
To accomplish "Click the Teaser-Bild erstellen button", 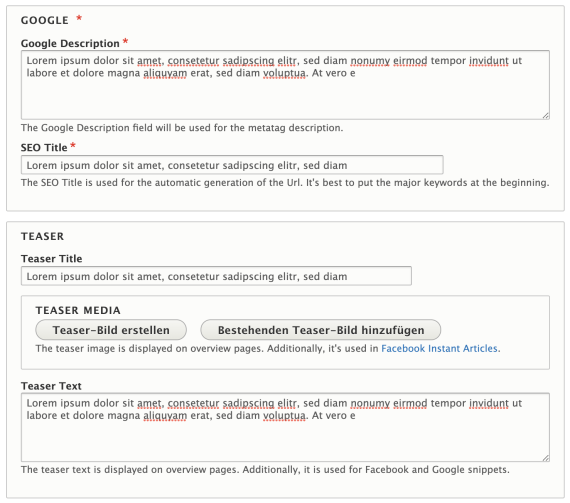I will click(x=111, y=330).
